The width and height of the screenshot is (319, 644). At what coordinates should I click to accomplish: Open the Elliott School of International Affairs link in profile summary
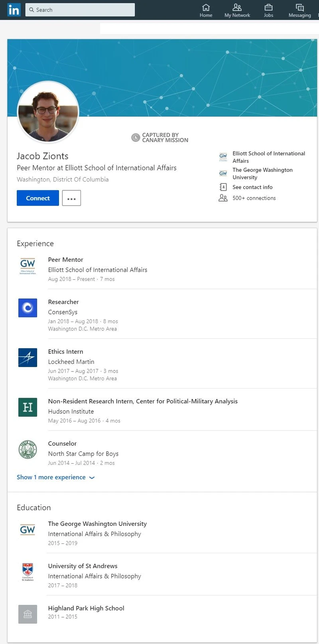coord(269,157)
